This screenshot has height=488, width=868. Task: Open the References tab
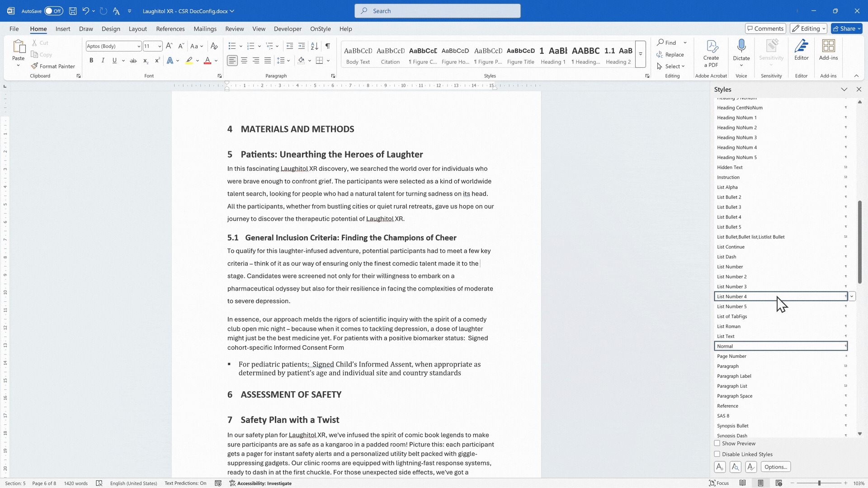(x=170, y=28)
